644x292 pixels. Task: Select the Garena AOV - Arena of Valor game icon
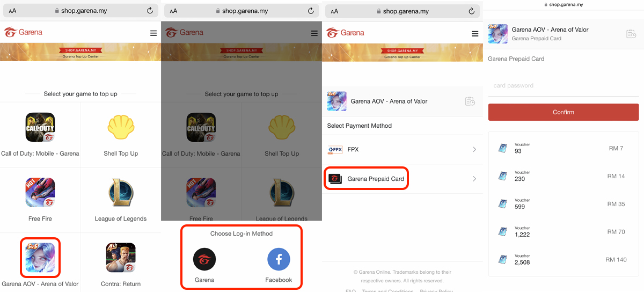[40, 258]
